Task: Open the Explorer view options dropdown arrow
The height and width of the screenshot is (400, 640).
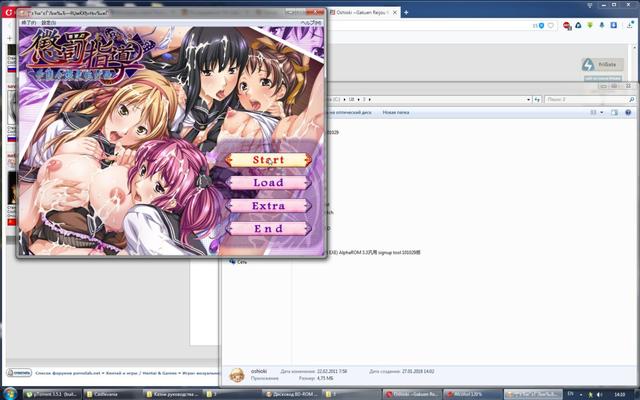Action: (602, 112)
